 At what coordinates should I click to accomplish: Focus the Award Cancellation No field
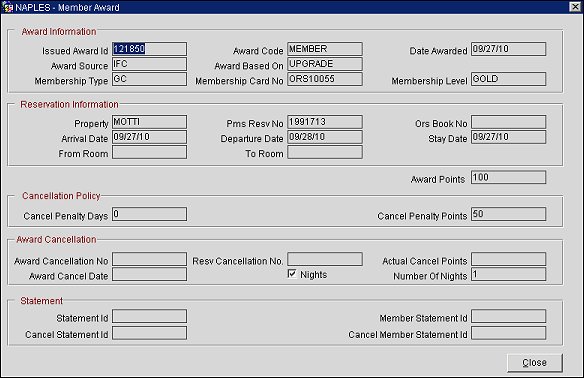coord(149,259)
